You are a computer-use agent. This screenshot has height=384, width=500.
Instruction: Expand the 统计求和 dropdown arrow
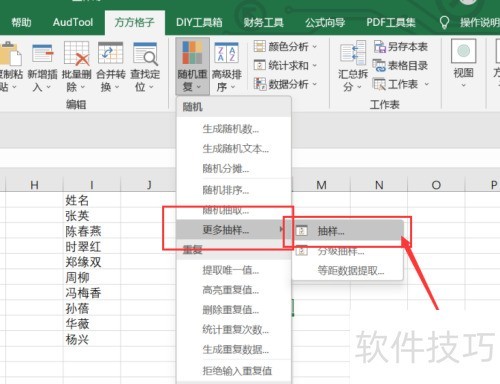pos(314,65)
